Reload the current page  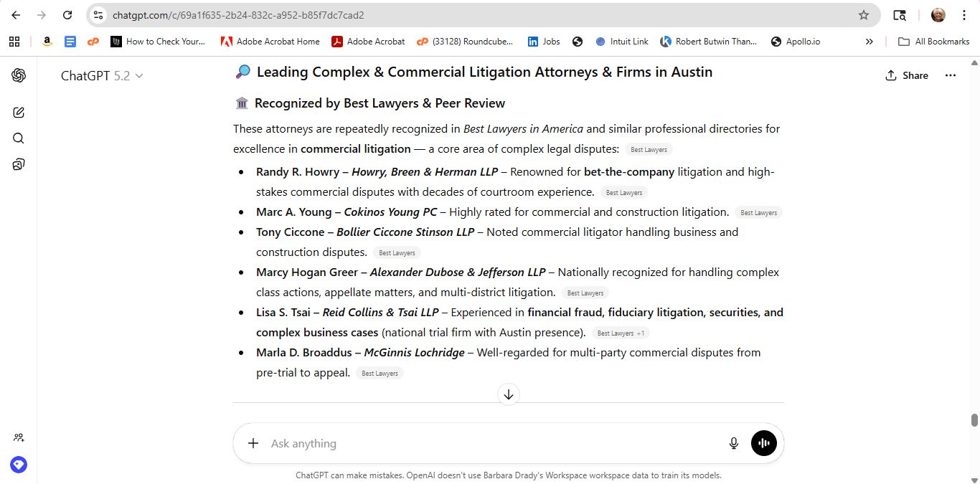coord(67,15)
